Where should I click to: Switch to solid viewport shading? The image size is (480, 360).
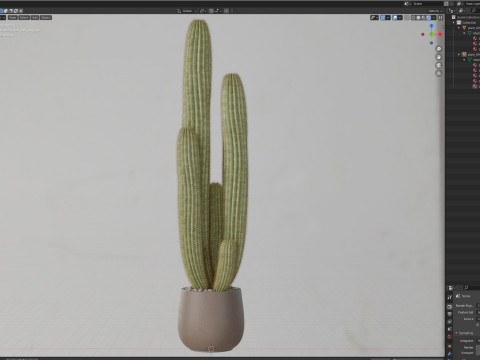(418, 17)
